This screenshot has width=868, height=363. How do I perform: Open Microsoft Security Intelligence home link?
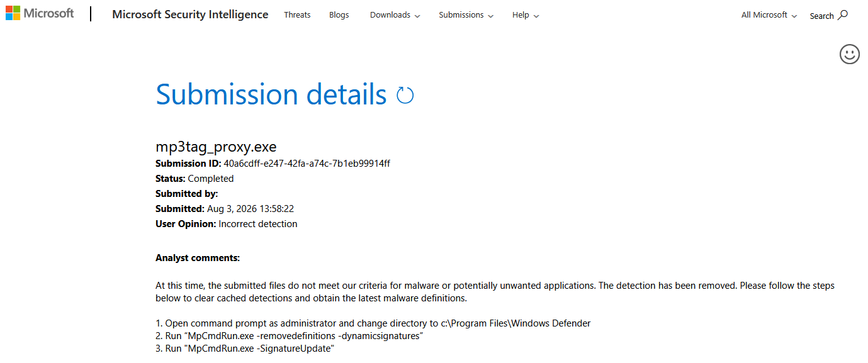[x=190, y=14]
